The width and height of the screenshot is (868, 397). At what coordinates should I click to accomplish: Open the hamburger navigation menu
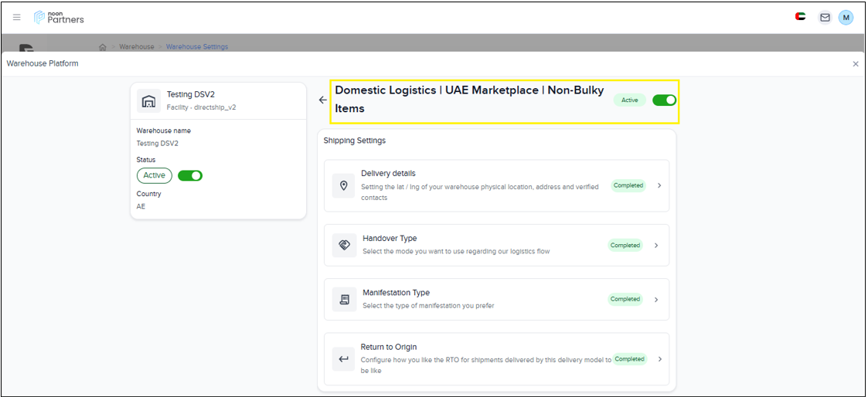click(x=17, y=17)
